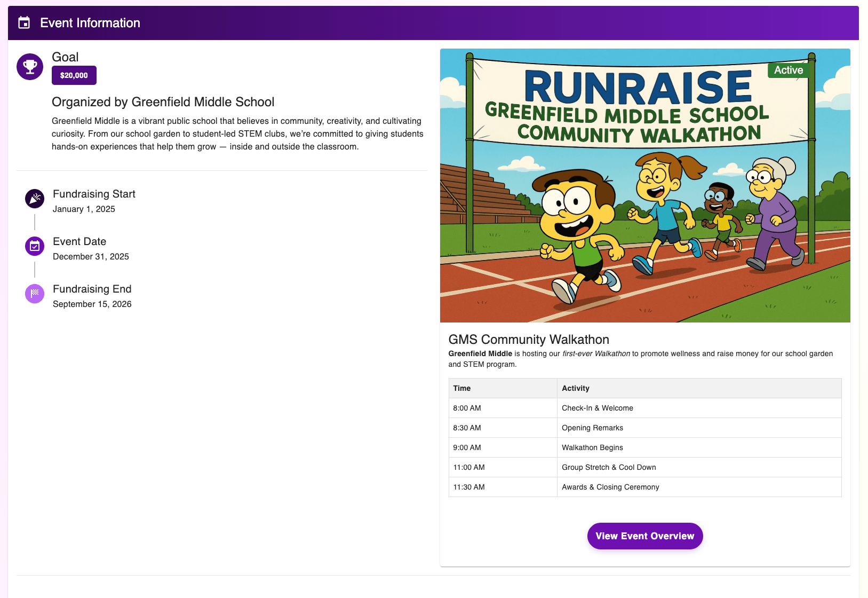
Task: Select the Check-In & Welcome cell
Action: [x=699, y=408]
